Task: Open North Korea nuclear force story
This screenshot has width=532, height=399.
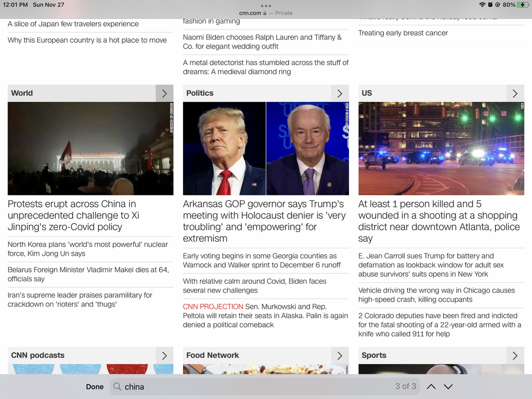Action: 88,249
